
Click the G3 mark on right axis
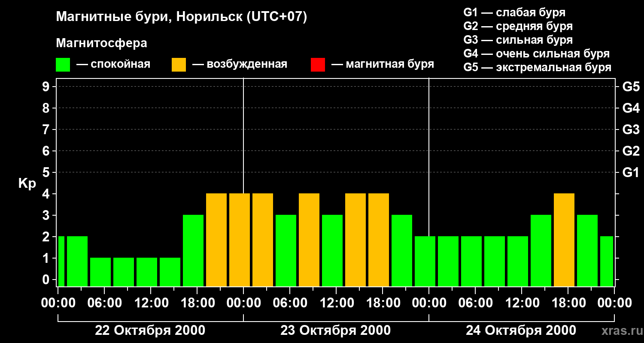[631, 129]
